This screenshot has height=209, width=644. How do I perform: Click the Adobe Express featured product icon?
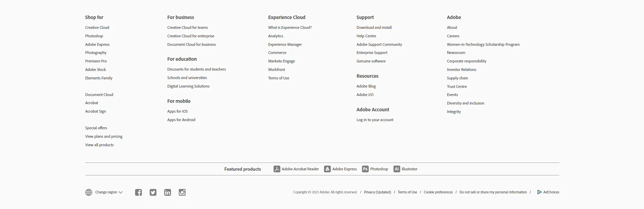point(327,169)
